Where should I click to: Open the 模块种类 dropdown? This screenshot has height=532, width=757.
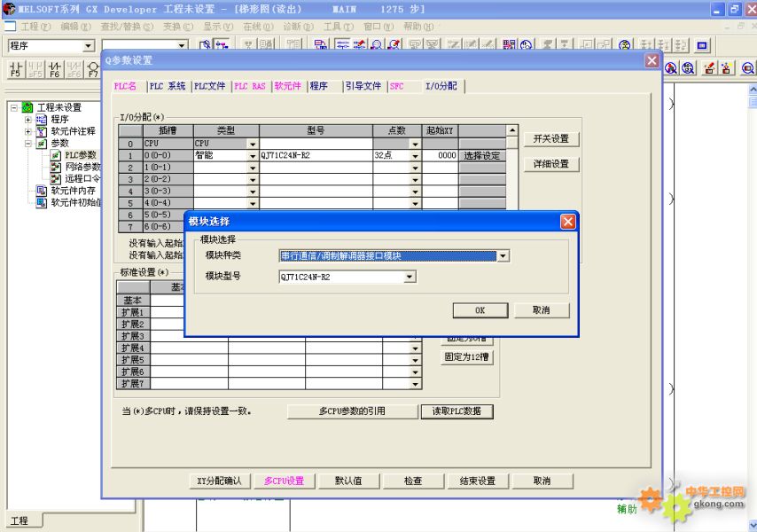(503, 256)
